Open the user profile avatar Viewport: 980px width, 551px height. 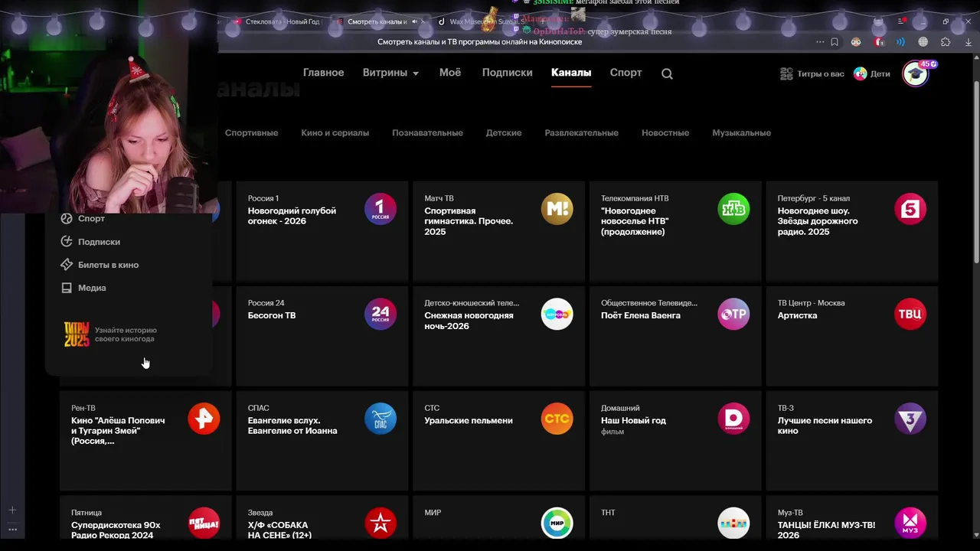click(x=915, y=73)
